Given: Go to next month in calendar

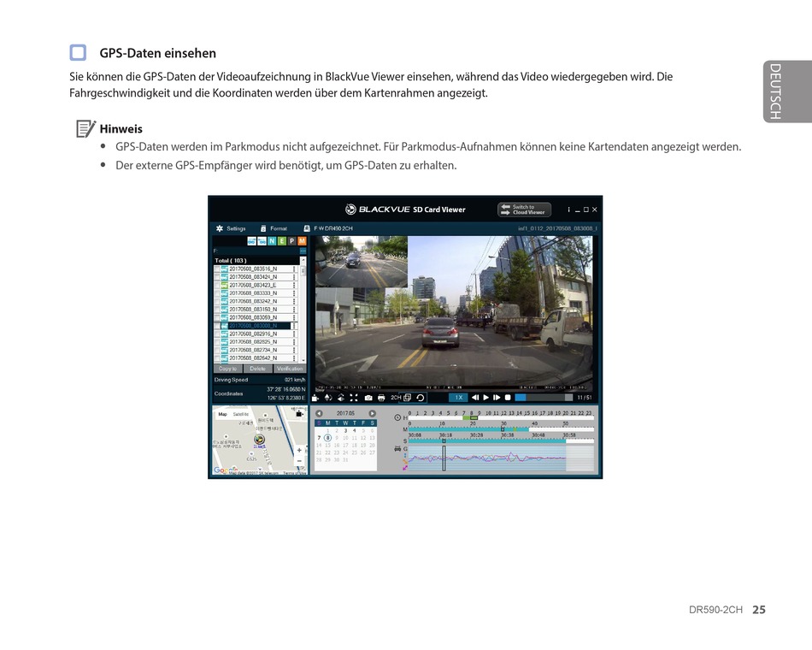Looking at the screenshot, I should pyautogui.click(x=373, y=414).
